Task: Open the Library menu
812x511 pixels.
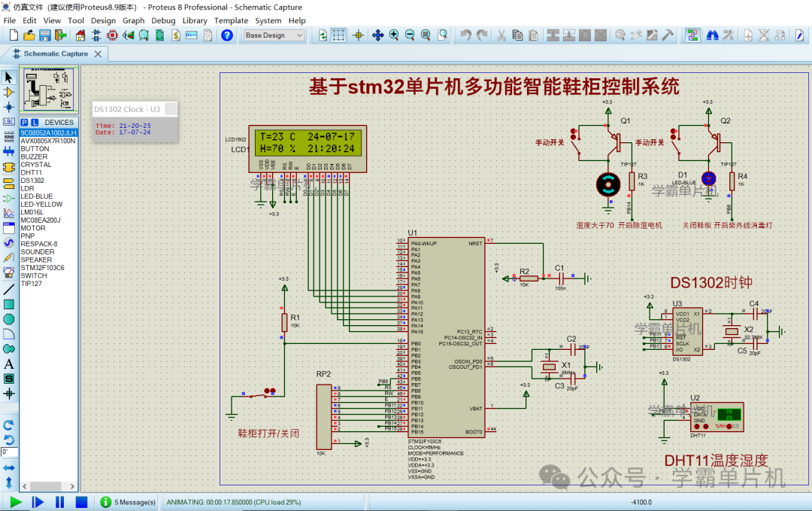Action: click(x=195, y=21)
